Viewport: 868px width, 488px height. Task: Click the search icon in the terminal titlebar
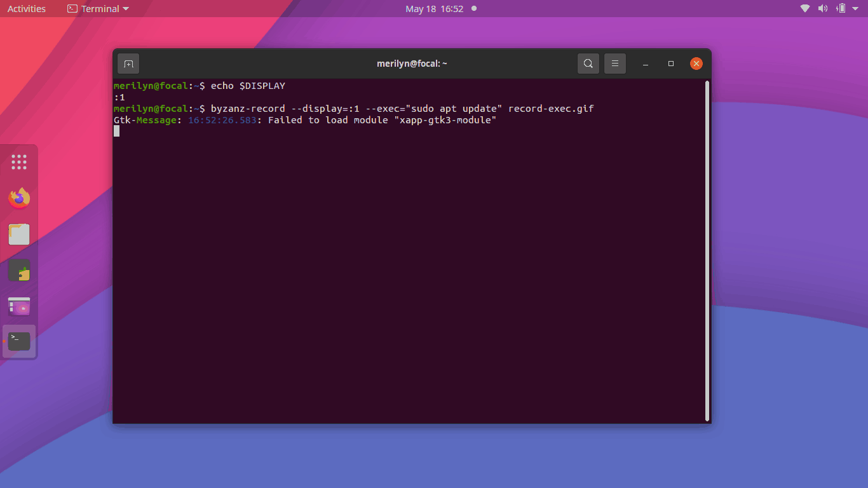point(588,63)
